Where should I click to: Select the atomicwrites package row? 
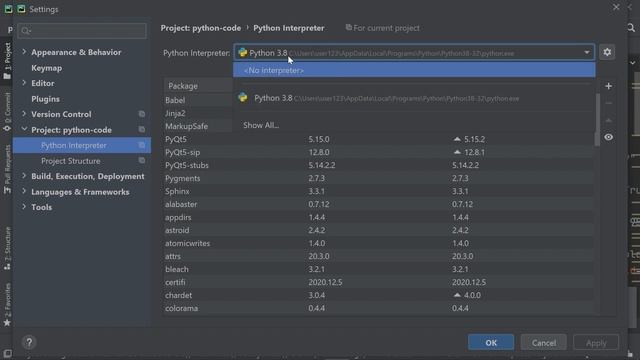coord(379,243)
